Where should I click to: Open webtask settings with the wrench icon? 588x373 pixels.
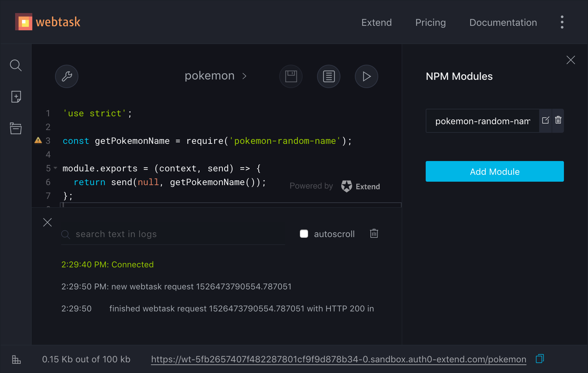(x=67, y=76)
